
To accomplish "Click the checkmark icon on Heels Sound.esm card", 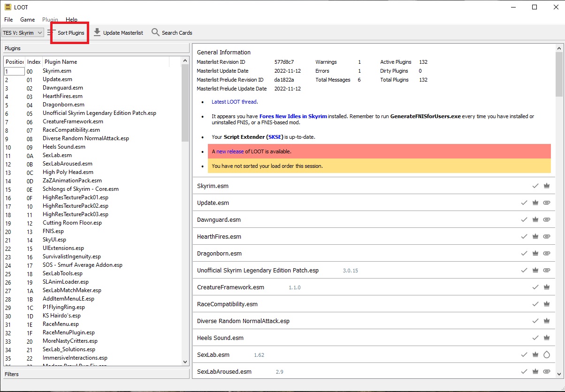I will pos(535,338).
